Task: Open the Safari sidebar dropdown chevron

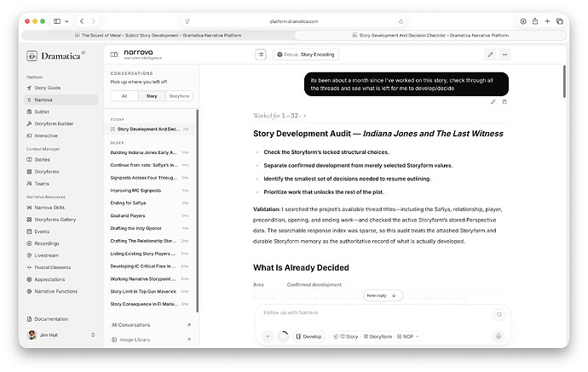Action: pyautogui.click(x=66, y=21)
